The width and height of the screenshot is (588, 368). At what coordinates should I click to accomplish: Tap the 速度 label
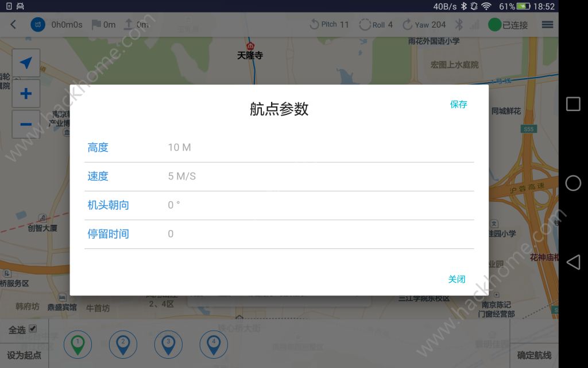[x=98, y=177]
